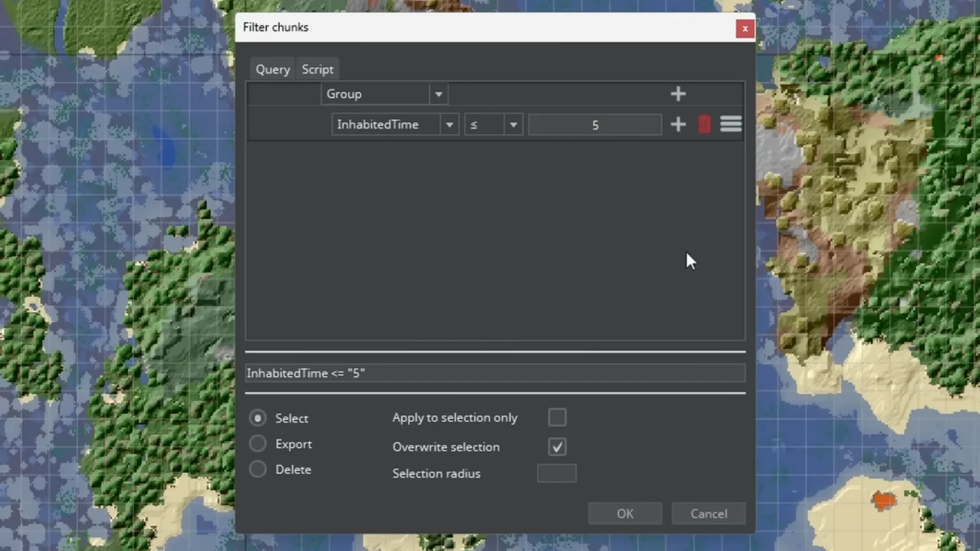Screen dimensions: 980x551
Task: Click the Selection radius label
Action: click(x=436, y=473)
